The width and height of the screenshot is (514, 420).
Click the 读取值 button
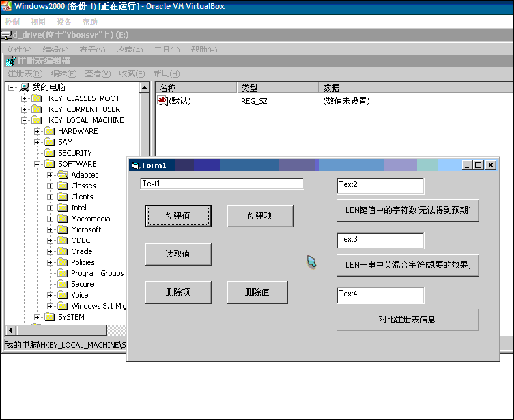click(x=178, y=254)
